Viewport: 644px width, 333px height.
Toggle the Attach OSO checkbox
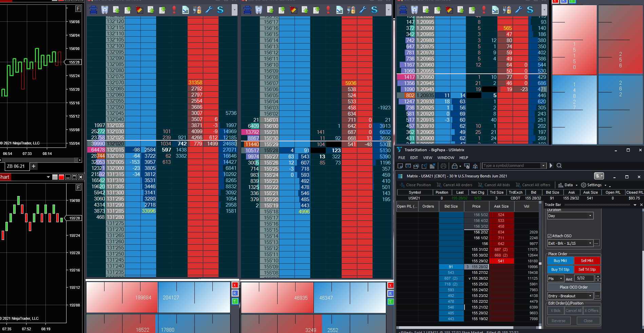pyautogui.click(x=550, y=236)
